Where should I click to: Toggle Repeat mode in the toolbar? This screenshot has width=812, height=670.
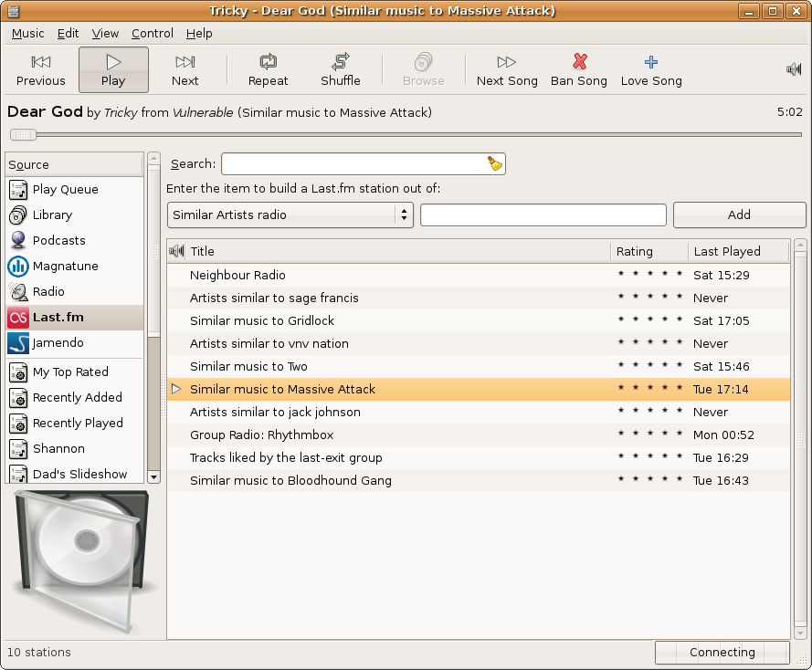268,70
